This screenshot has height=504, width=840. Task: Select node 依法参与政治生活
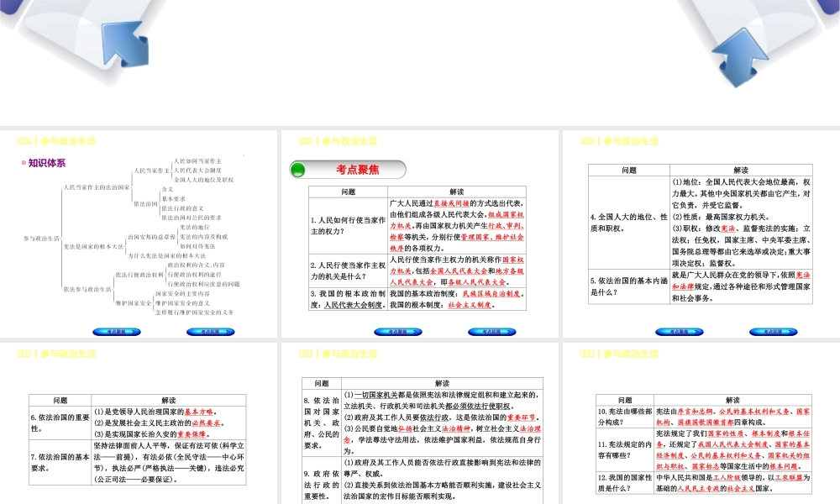click(87, 289)
